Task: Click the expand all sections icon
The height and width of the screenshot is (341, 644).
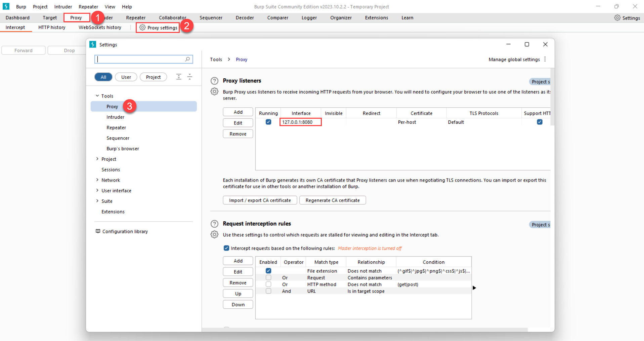Action: (179, 77)
